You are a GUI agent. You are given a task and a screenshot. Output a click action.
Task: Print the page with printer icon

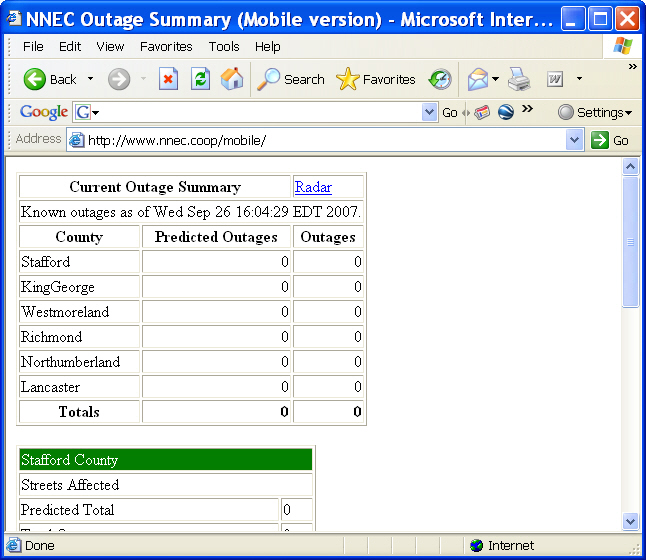pyautogui.click(x=519, y=79)
